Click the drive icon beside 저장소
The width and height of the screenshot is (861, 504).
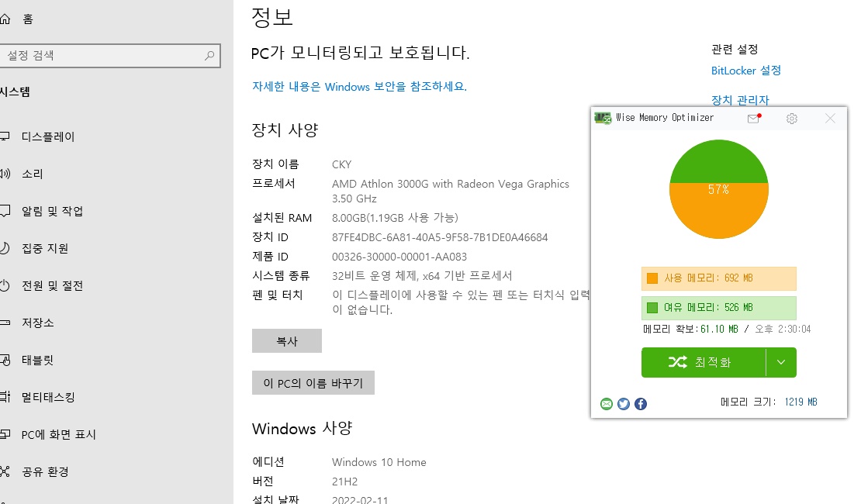5,323
